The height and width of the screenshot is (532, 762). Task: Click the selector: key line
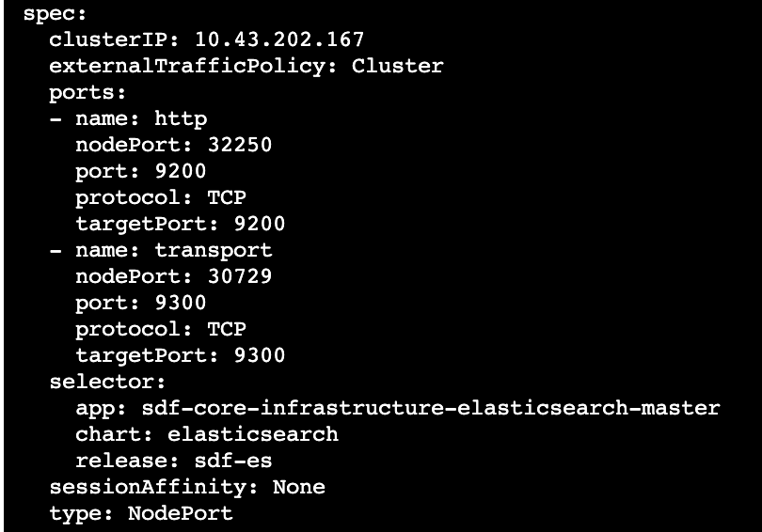107,382
